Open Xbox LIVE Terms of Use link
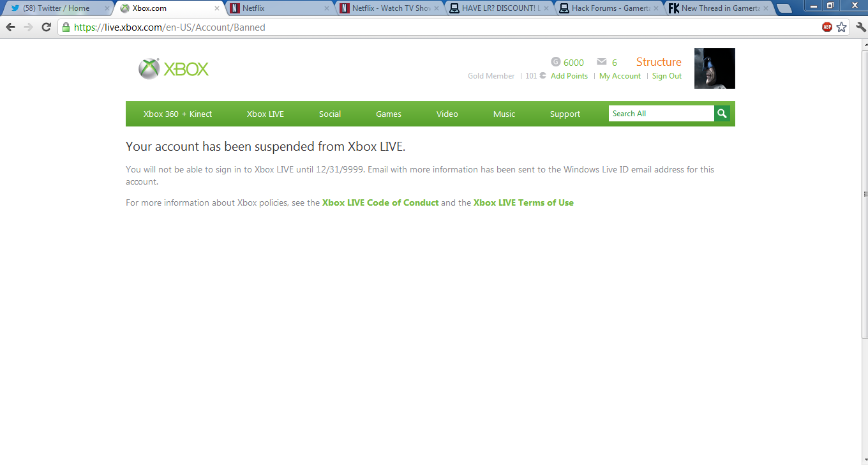The image size is (868, 465). tap(523, 202)
